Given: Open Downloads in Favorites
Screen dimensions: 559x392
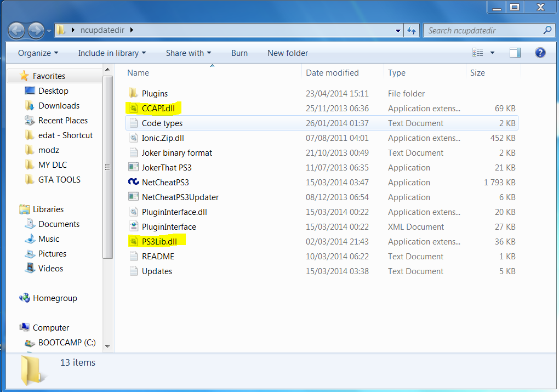Looking at the screenshot, I should coord(59,106).
